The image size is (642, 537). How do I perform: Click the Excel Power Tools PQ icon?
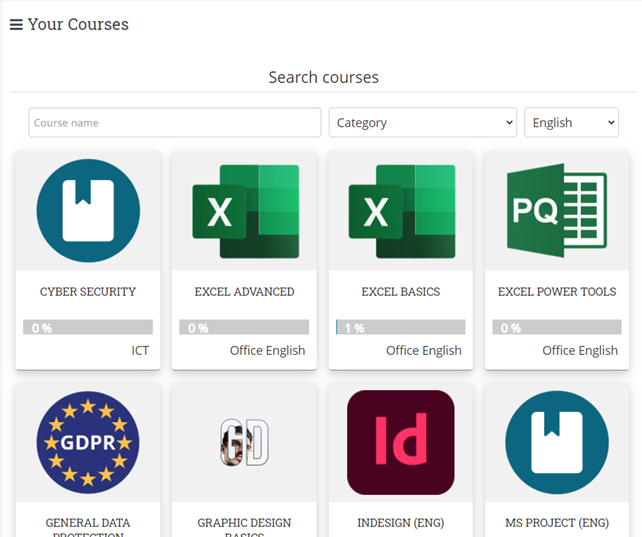pos(557,211)
